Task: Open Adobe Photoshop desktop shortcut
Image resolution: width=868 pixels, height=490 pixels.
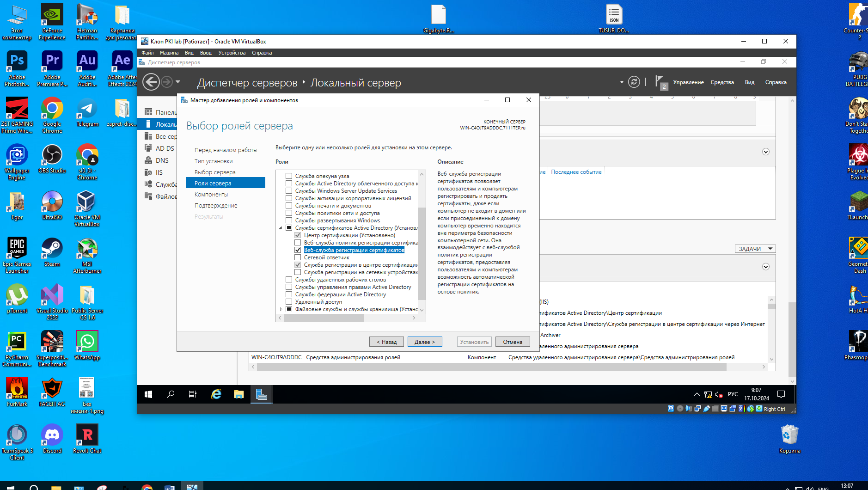Action: pyautogui.click(x=17, y=69)
